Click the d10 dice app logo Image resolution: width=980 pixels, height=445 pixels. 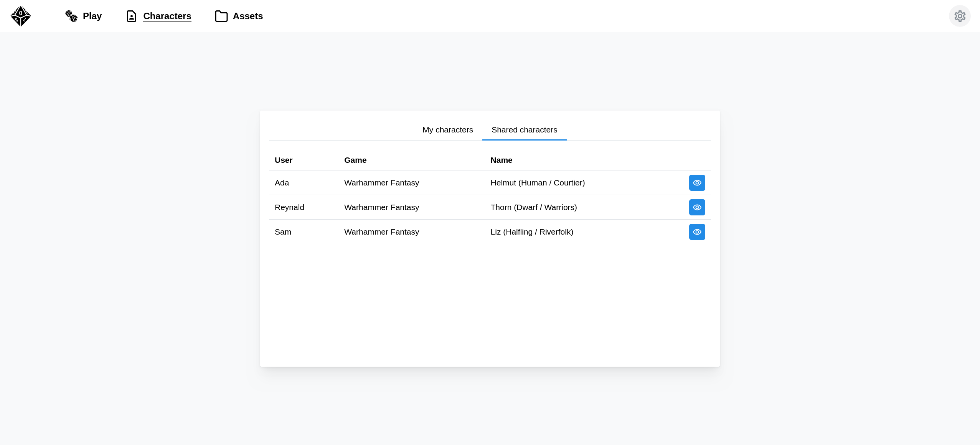coord(21,16)
